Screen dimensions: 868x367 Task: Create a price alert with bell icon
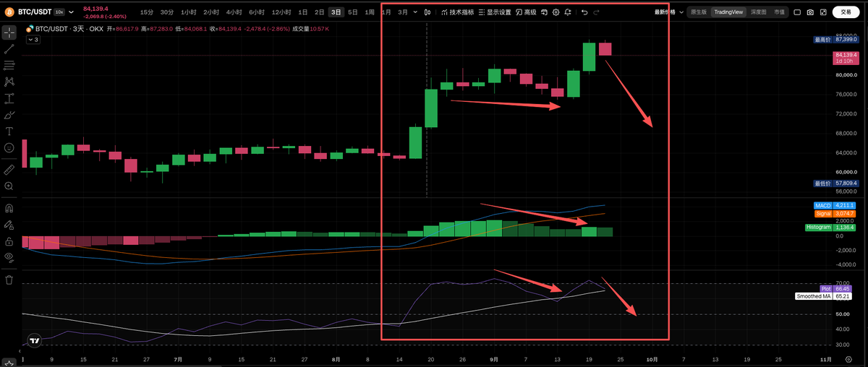pyautogui.click(x=568, y=12)
